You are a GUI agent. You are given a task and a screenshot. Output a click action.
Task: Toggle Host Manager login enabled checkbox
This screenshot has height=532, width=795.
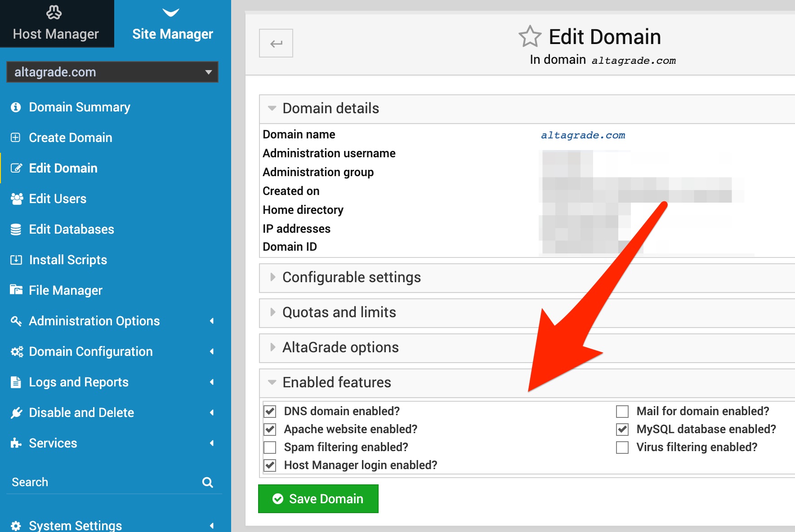(270, 465)
